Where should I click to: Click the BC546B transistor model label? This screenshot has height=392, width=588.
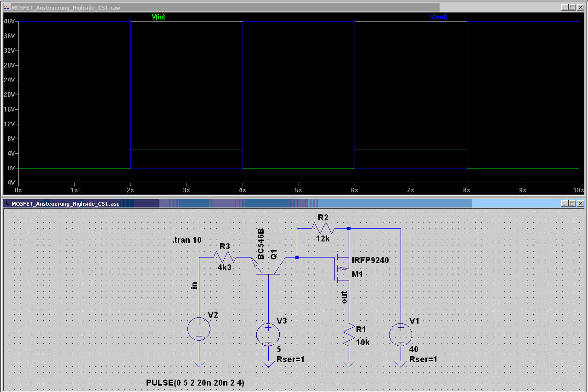coord(261,244)
